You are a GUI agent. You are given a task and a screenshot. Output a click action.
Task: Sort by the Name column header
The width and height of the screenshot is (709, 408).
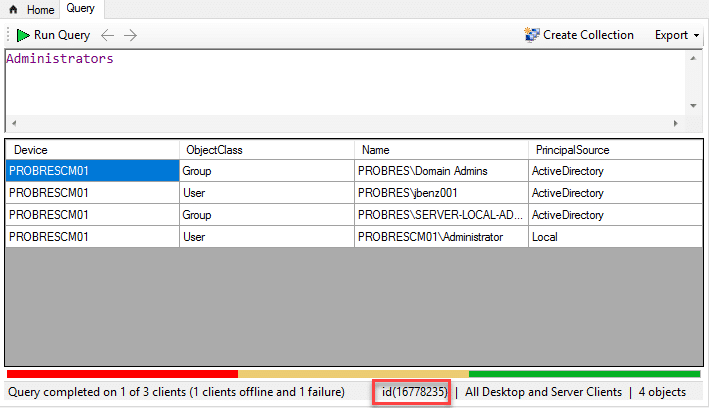pos(441,150)
